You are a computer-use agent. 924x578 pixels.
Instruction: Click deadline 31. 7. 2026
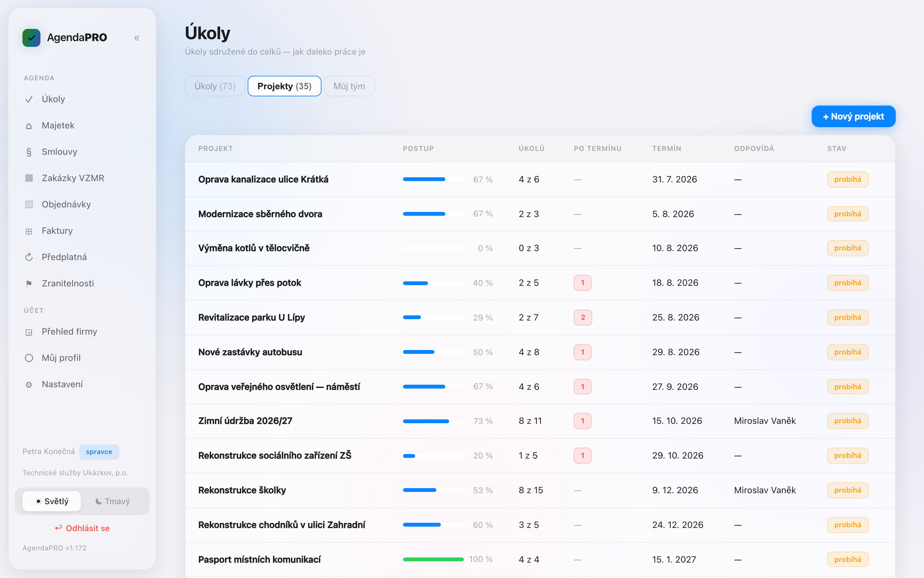(x=674, y=179)
